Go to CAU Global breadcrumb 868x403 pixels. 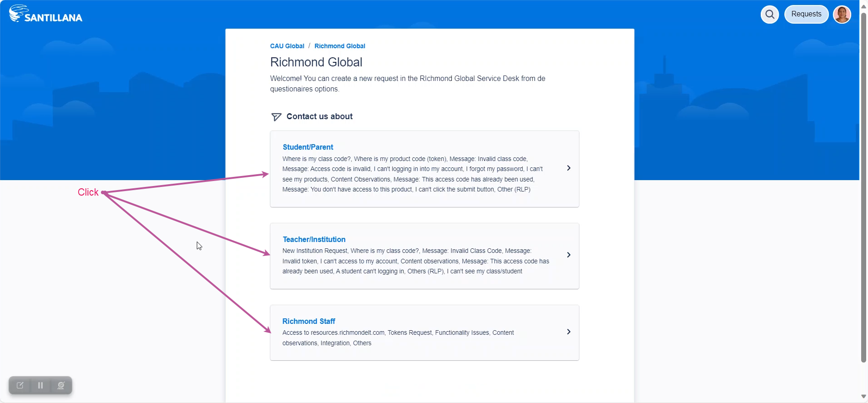coord(287,46)
